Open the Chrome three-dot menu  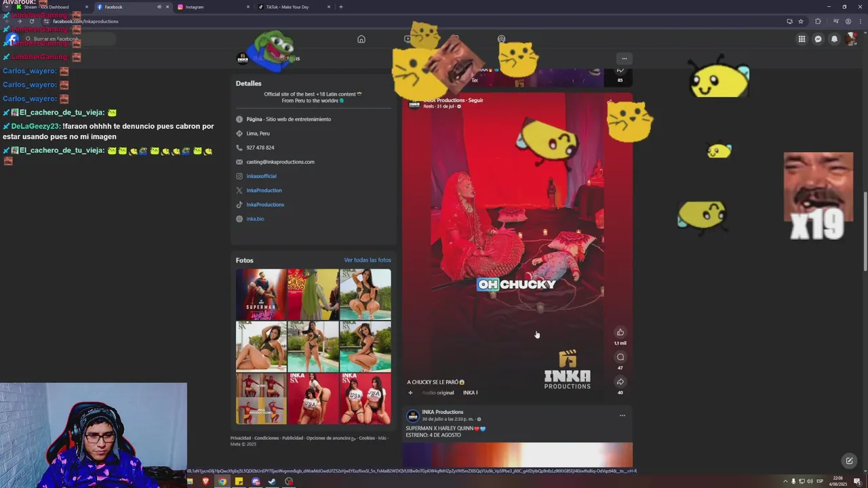click(x=859, y=21)
